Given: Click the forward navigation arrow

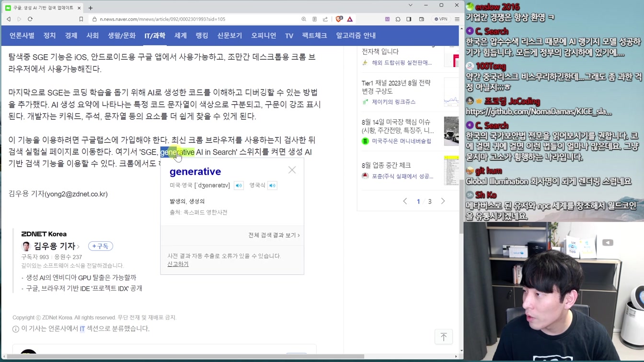Looking at the screenshot, I should coord(19,19).
